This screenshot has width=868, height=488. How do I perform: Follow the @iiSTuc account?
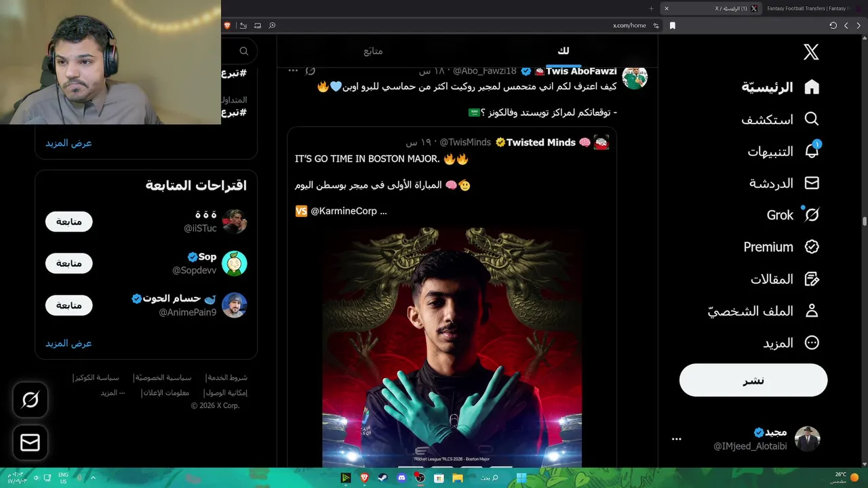pos(68,222)
